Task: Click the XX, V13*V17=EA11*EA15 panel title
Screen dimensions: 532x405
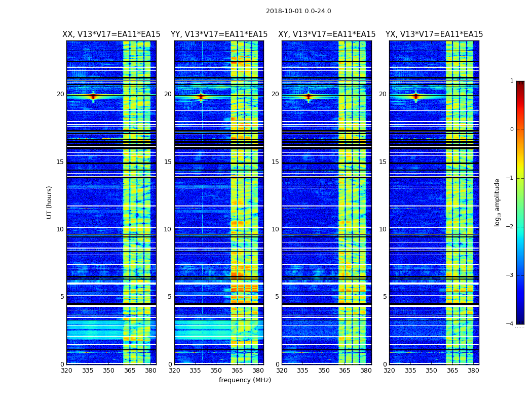Action: (111, 34)
